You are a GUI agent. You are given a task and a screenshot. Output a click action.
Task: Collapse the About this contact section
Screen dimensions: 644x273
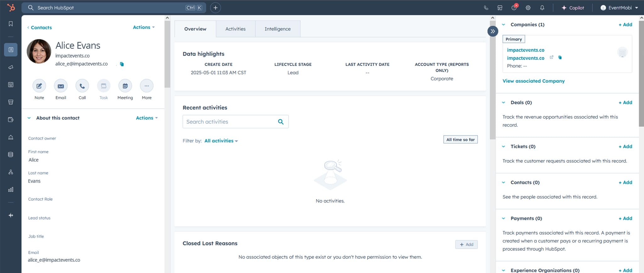pyautogui.click(x=29, y=118)
